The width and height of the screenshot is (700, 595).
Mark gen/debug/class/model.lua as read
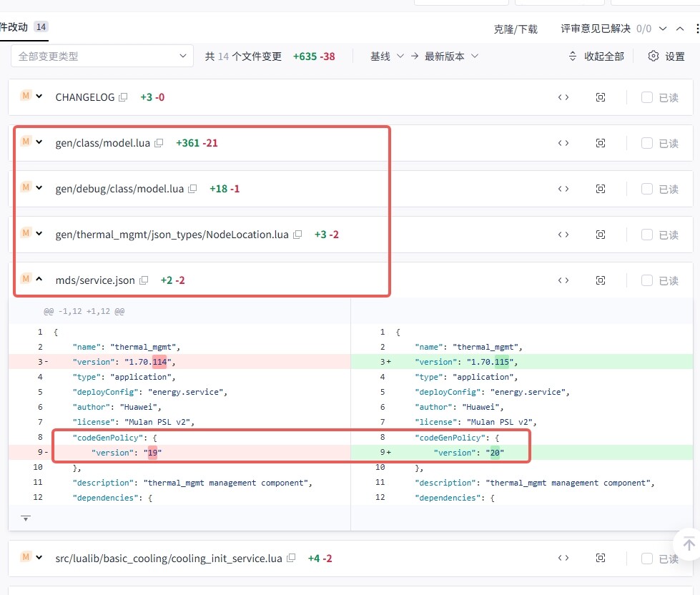[647, 189]
